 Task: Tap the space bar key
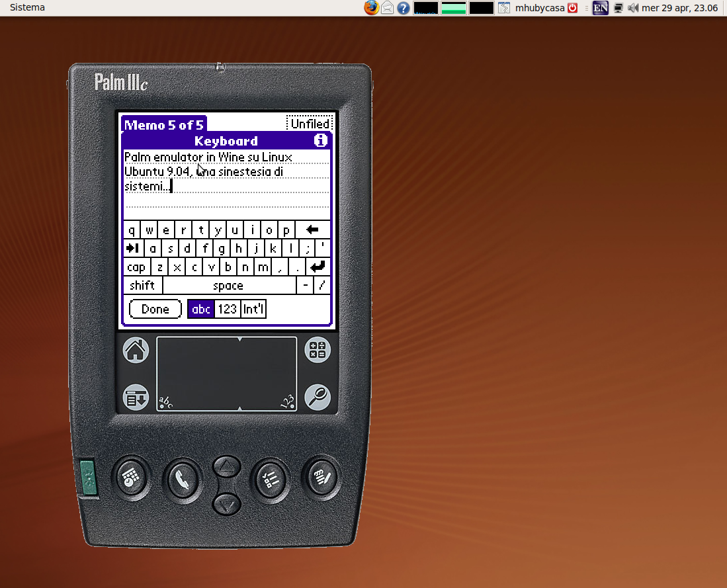coord(229,285)
